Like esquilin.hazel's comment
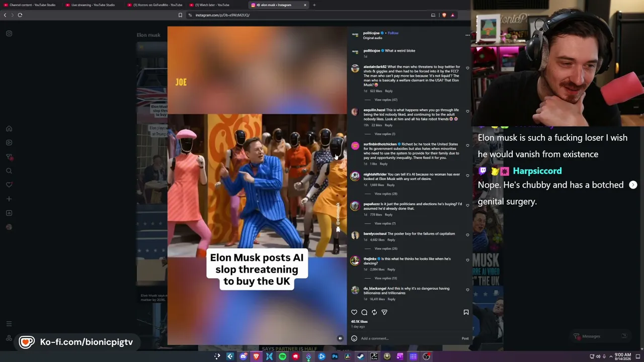644x362 pixels. click(x=467, y=111)
